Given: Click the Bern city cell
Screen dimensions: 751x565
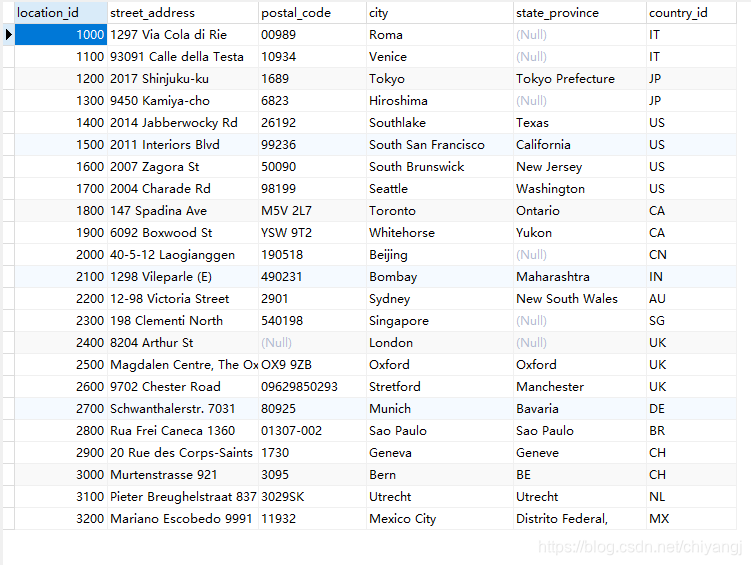Looking at the screenshot, I should click(440, 475).
